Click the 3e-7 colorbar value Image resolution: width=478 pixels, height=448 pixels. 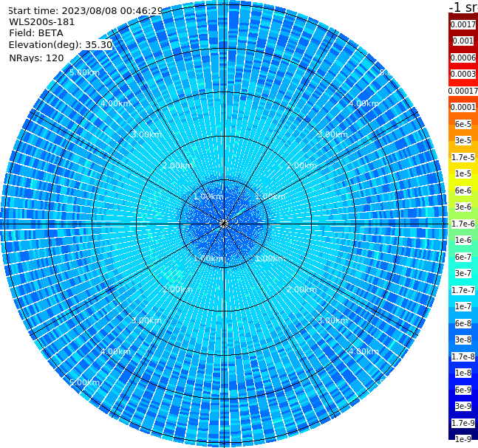tap(463, 273)
